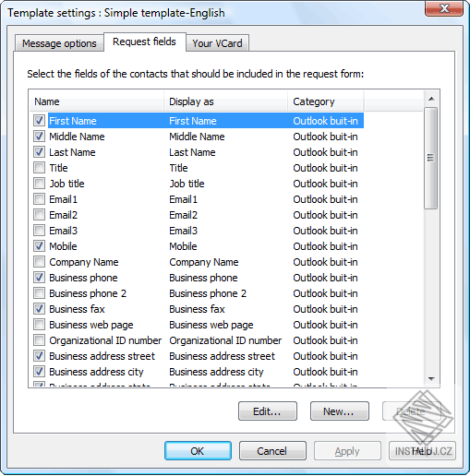Click the vertical scrollbar thumb
Image resolution: width=470 pixels, height=476 pixels.
[x=430, y=158]
